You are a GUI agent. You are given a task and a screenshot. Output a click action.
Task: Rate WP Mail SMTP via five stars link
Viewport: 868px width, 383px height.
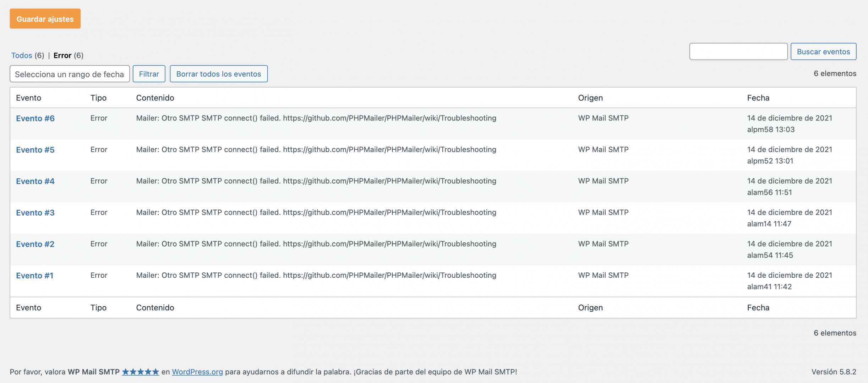pos(141,372)
